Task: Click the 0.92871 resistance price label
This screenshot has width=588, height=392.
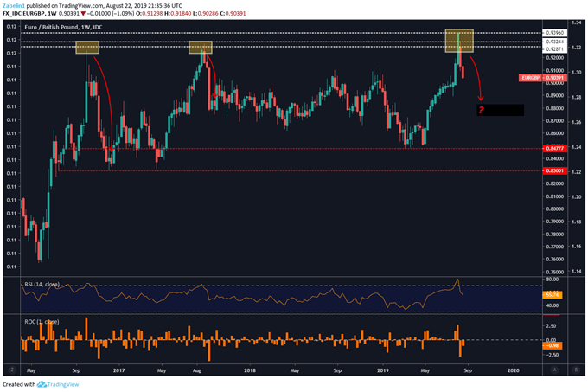Action: [554, 49]
